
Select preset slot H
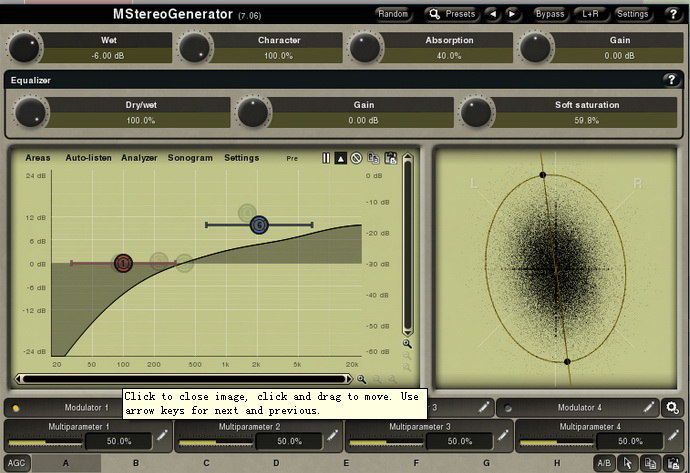(x=557, y=463)
